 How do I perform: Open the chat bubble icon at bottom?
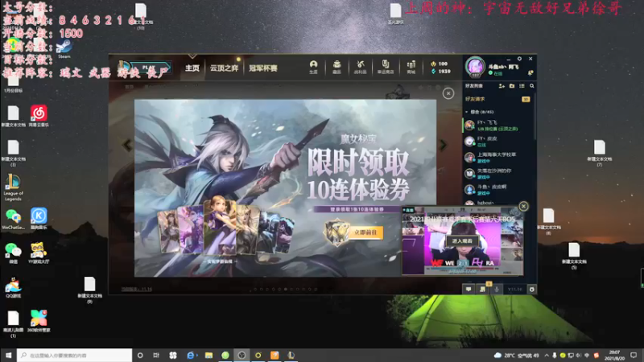(x=469, y=290)
